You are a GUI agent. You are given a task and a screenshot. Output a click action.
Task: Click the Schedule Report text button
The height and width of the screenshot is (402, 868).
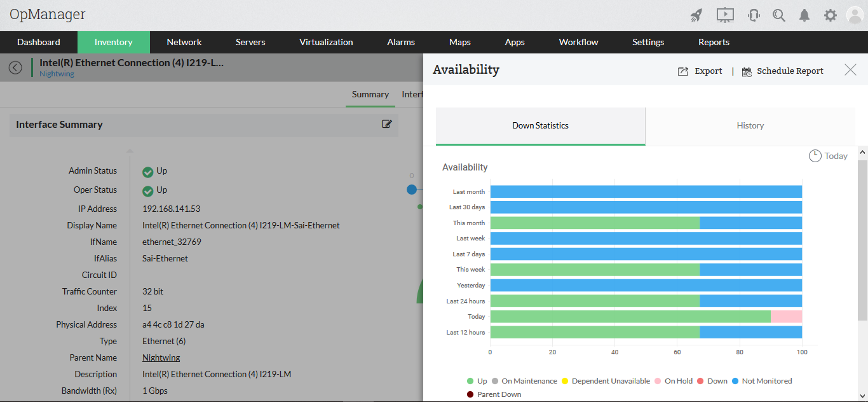click(790, 71)
